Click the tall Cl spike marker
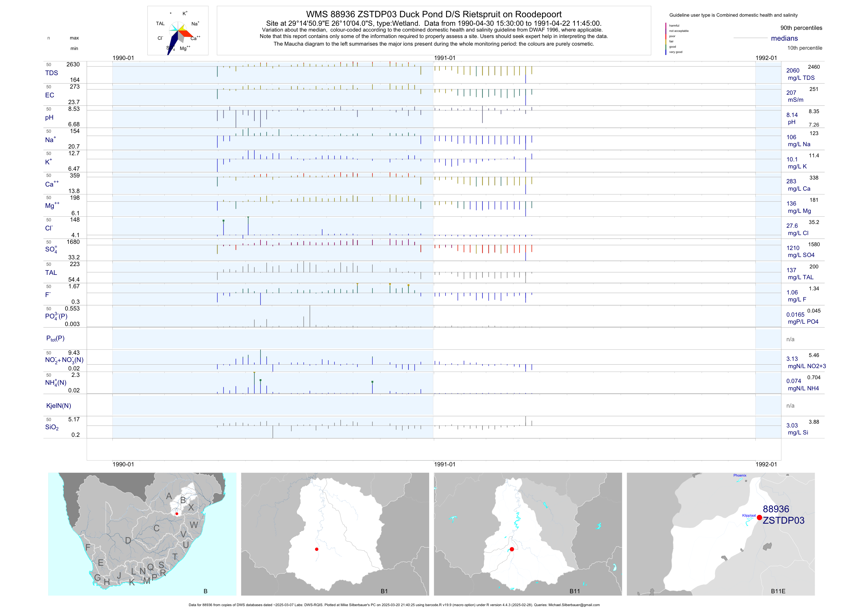Screen dimensions: 868x614 [x=248, y=218]
